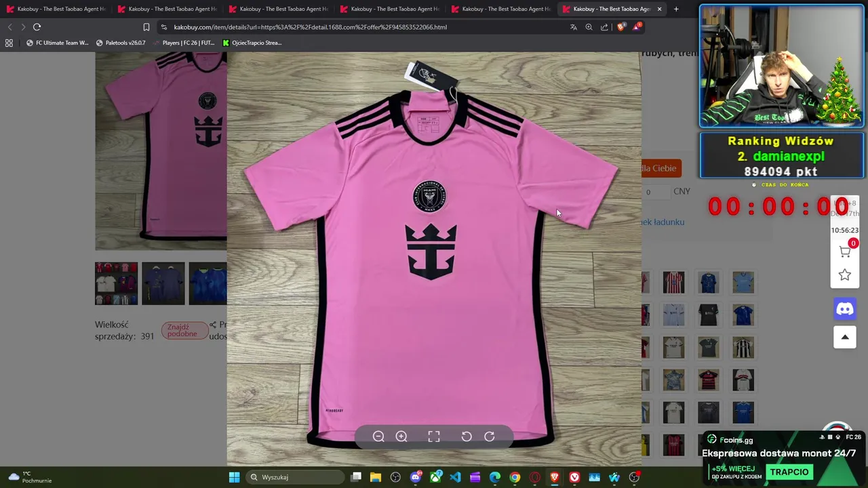This screenshot has width=868, height=488.
Task: Zoom out the jersey image in viewer
Action: (x=378, y=436)
